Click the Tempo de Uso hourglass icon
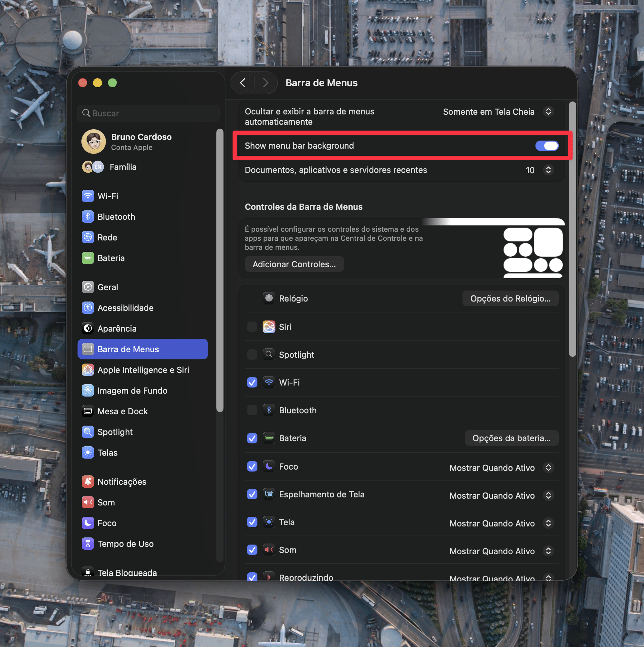This screenshot has height=647, width=644. pyautogui.click(x=88, y=544)
